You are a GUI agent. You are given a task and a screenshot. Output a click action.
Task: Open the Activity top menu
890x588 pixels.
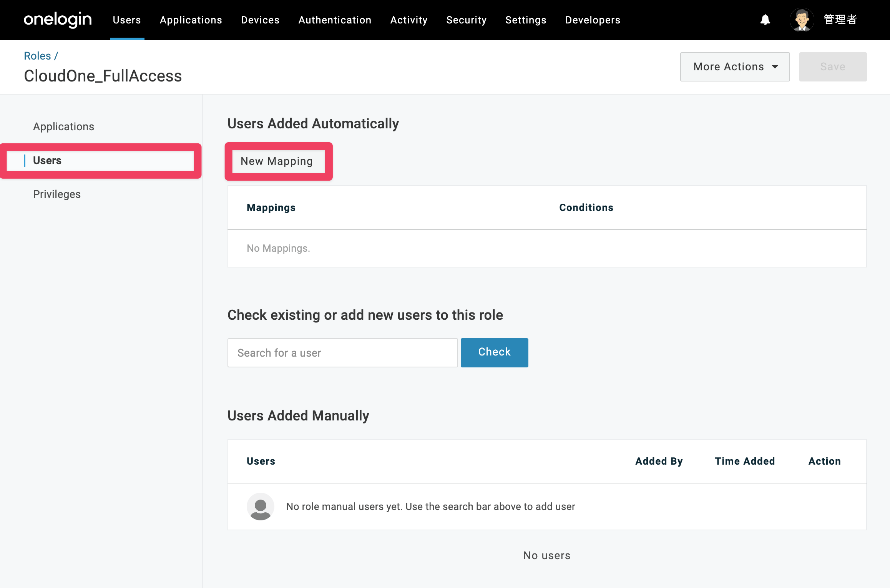[x=408, y=20]
